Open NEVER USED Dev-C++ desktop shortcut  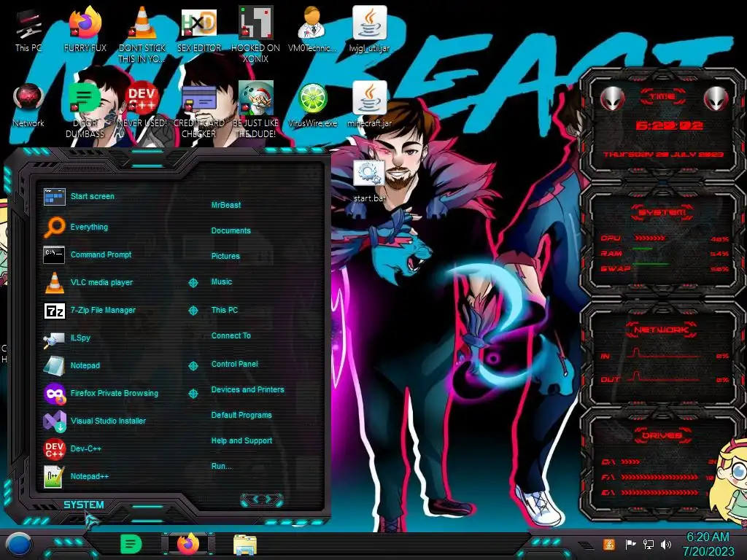(x=142, y=105)
